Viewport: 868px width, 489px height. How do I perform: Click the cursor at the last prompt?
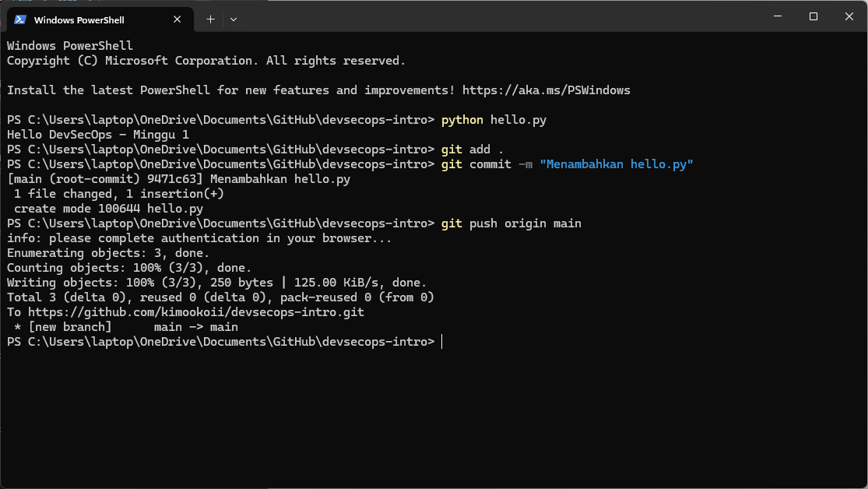(x=441, y=342)
